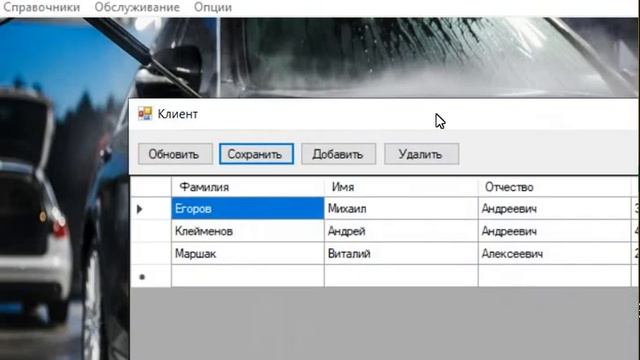
Task: Select the cell Андрей
Action: 401,231
